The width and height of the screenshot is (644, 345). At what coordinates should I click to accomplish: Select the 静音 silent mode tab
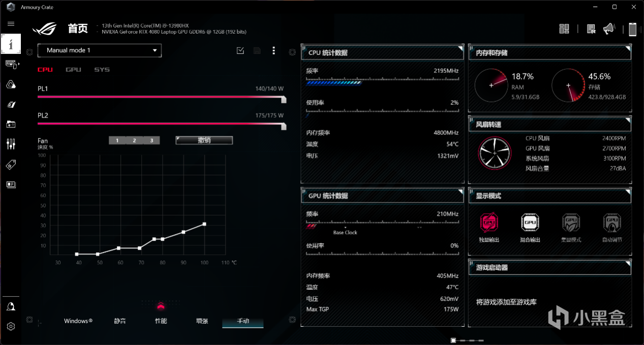click(x=120, y=321)
